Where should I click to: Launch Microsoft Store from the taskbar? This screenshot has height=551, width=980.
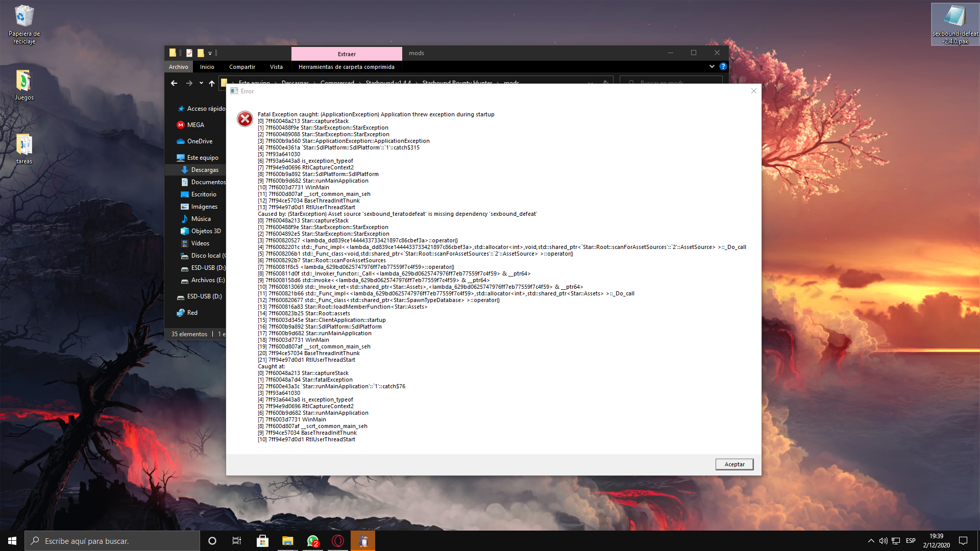click(x=262, y=541)
